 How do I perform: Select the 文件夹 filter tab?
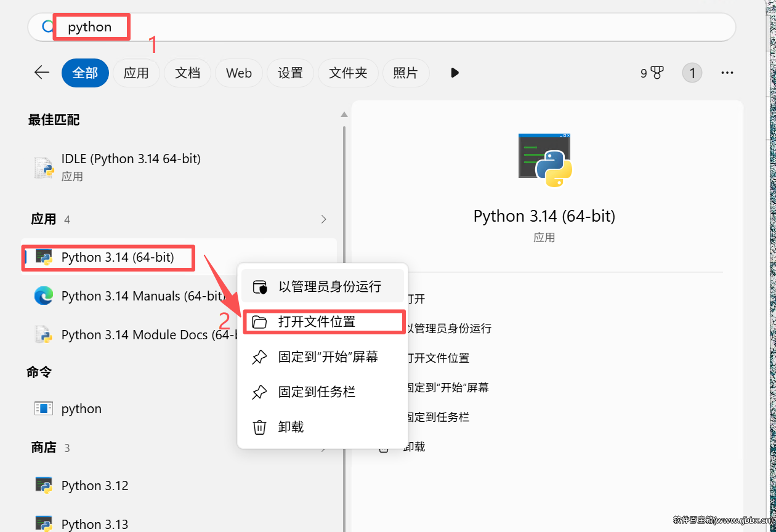pos(348,73)
